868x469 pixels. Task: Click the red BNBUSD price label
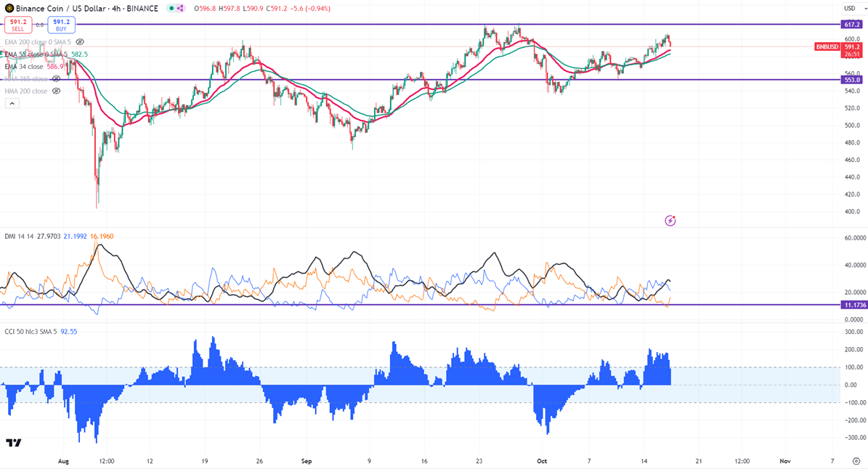click(x=827, y=47)
